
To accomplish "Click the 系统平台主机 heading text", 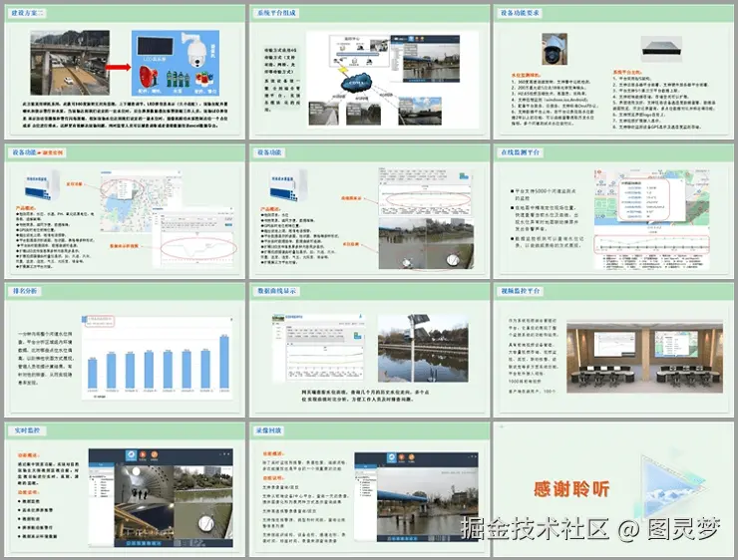I will [x=627, y=73].
